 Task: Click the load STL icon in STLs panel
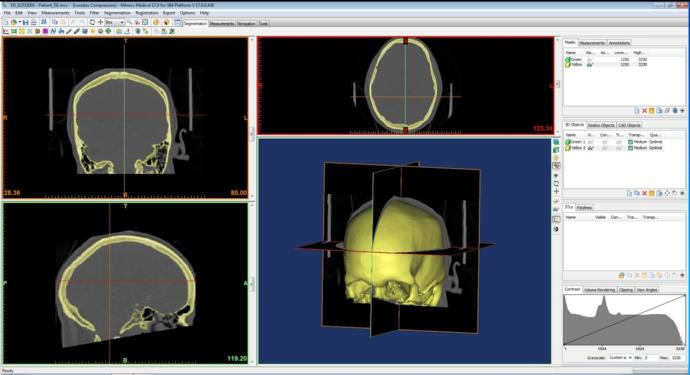coord(621,275)
